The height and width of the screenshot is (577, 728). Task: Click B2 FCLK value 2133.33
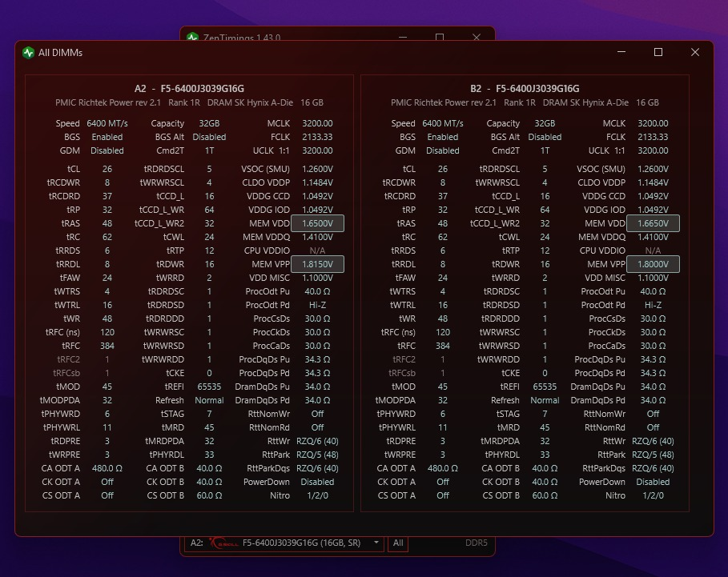coord(653,137)
